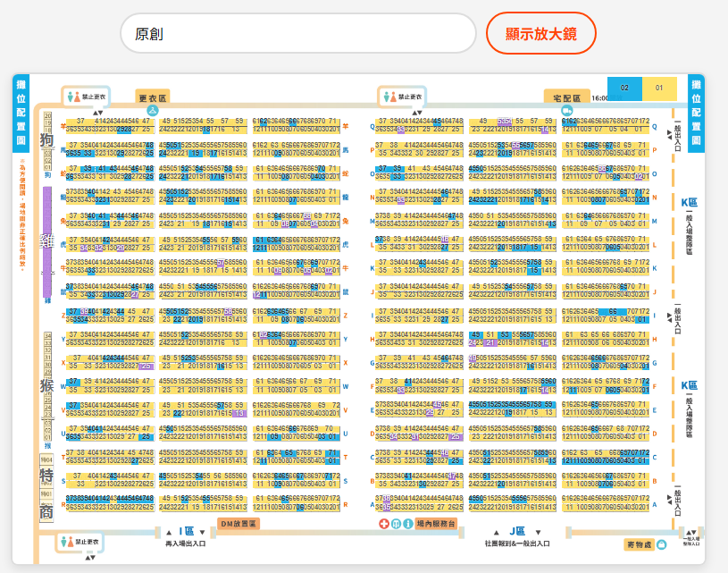Click the bottom-left 禁止更衣 people icon
728x573 pixels.
[x=67, y=542]
